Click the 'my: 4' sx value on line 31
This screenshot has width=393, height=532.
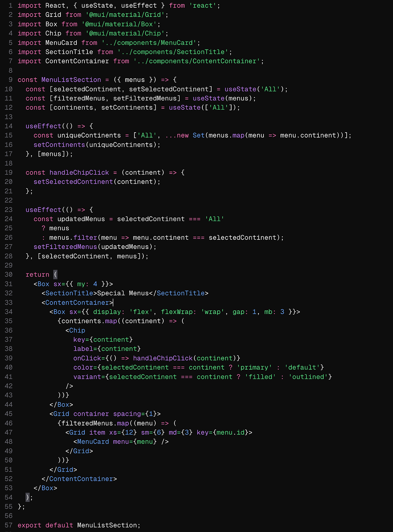point(87,284)
